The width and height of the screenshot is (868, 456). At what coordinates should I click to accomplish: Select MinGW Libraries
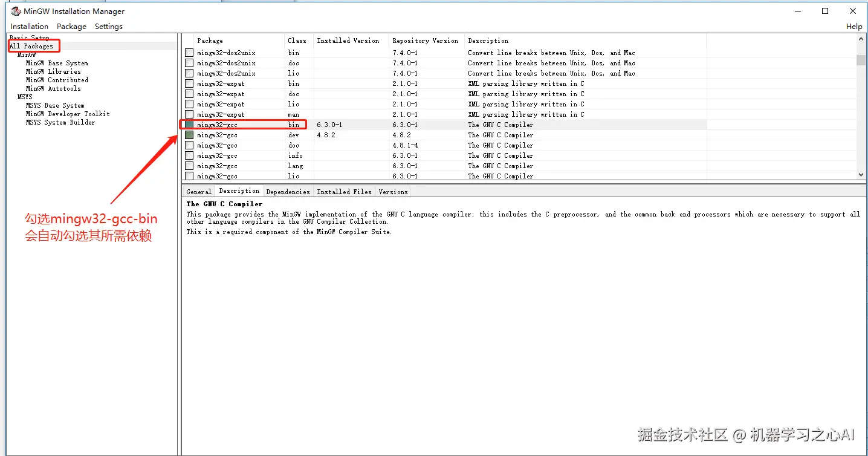[x=53, y=71]
